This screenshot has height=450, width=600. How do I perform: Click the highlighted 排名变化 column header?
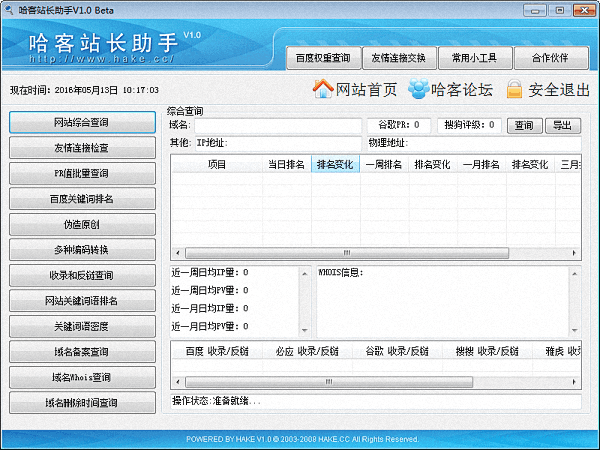(334, 164)
